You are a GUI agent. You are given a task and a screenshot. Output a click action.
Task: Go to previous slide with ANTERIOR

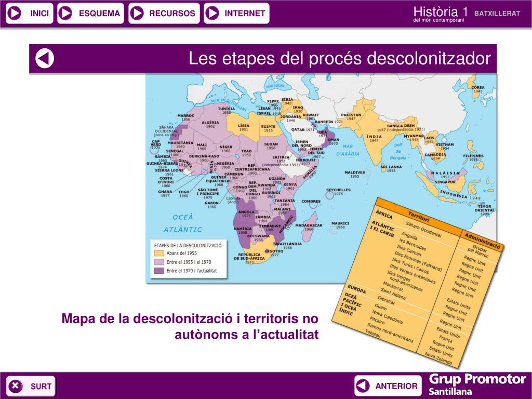(x=388, y=386)
